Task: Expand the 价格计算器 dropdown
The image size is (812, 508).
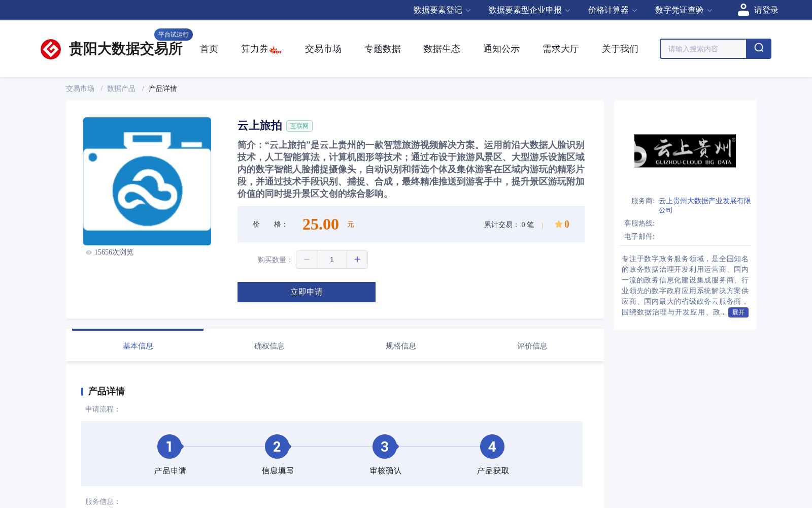Action: click(613, 10)
